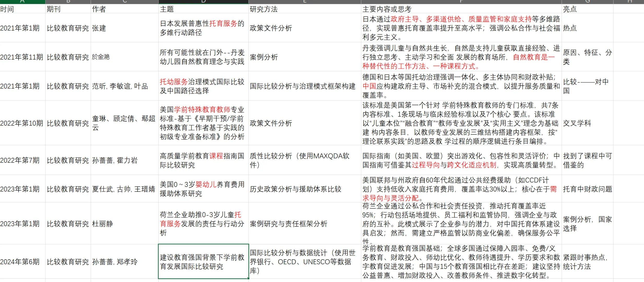Click topic cell 日本发展普惠性托育服务的多维行动路径

tap(203, 28)
